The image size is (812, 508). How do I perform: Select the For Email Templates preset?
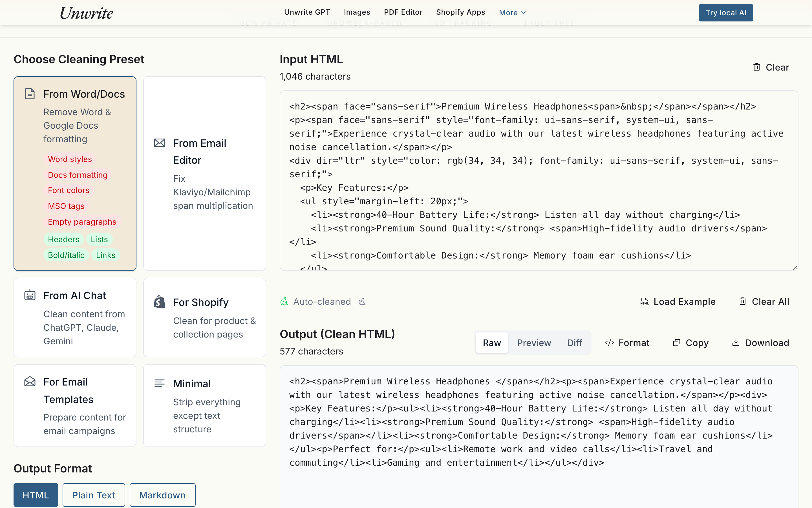click(75, 406)
